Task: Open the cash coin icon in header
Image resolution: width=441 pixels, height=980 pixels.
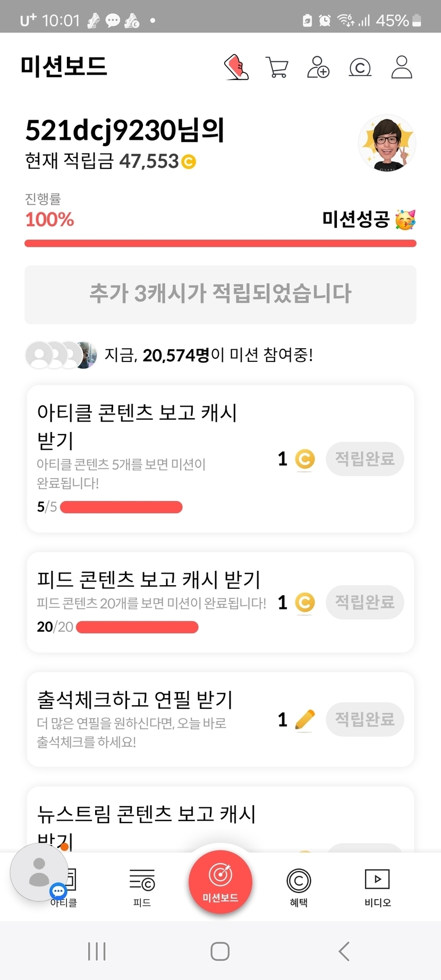Action: tap(360, 67)
